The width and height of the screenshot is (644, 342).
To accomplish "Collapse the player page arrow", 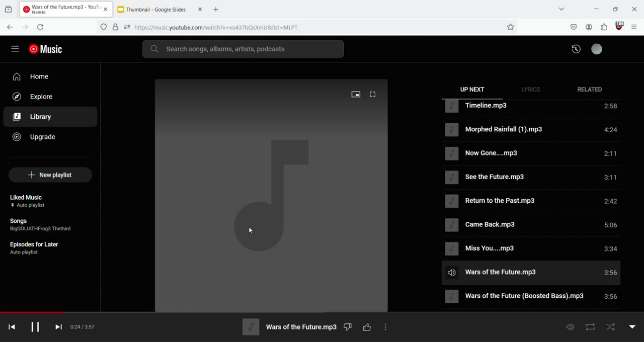I will click(632, 327).
